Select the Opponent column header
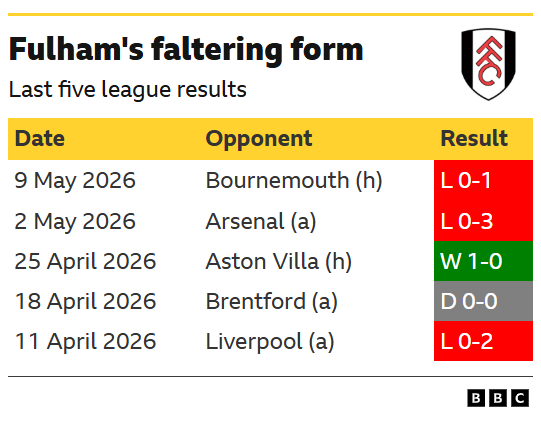The image size is (541, 424). (259, 139)
